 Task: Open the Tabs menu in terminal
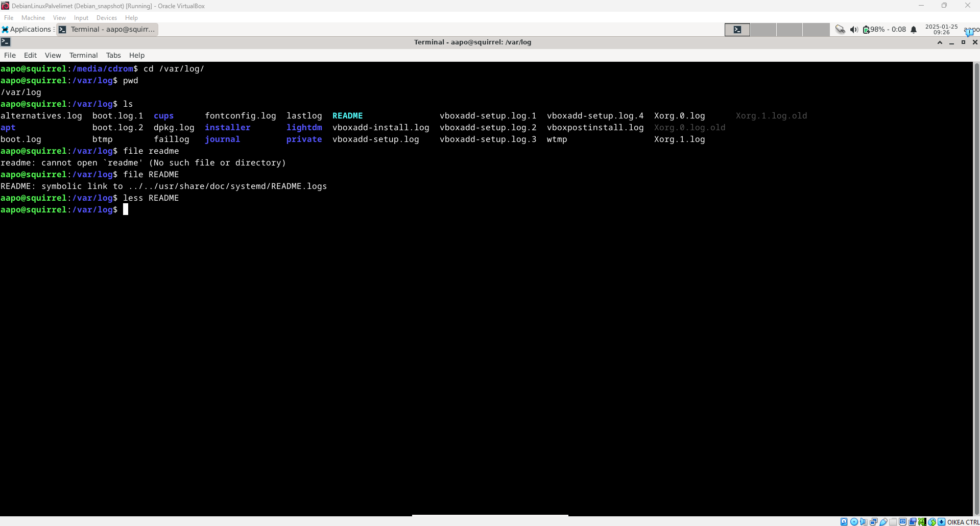pos(113,55)
